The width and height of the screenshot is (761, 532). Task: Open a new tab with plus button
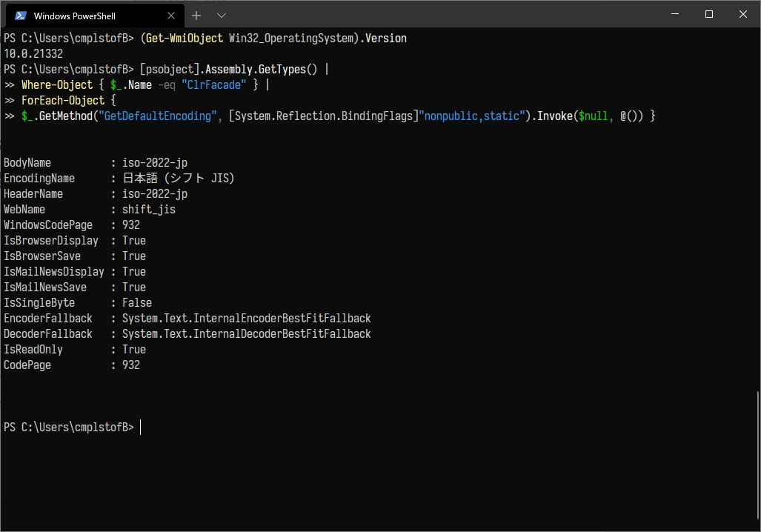click(196, 16)
